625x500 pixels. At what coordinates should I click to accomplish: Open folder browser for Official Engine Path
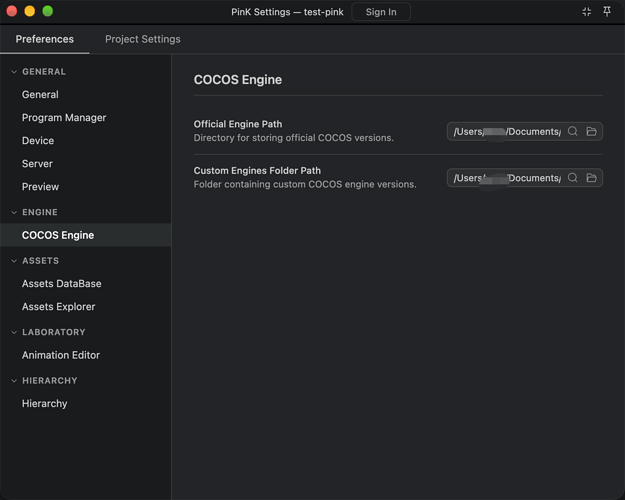pyautogui.click(x=592, y=131)
